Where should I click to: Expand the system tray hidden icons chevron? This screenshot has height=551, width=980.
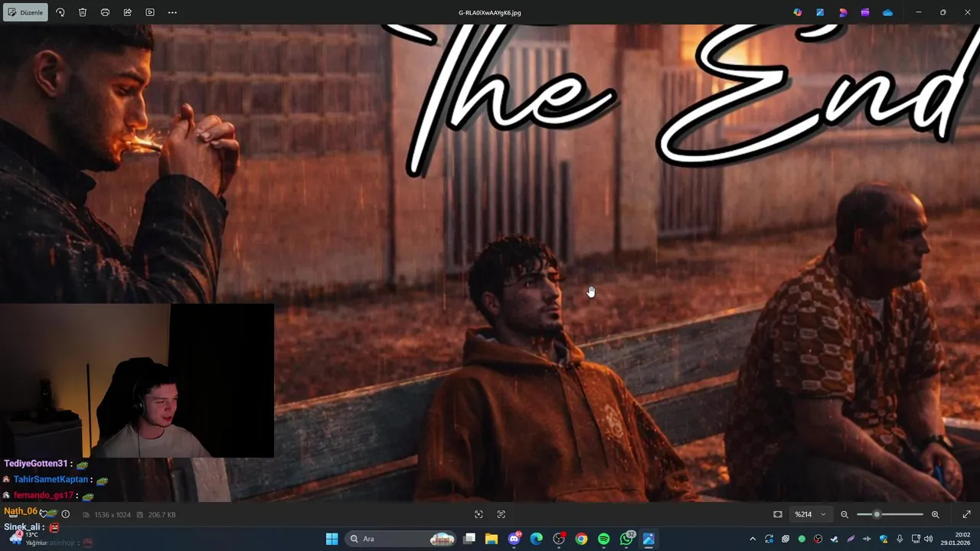(753, 539)
